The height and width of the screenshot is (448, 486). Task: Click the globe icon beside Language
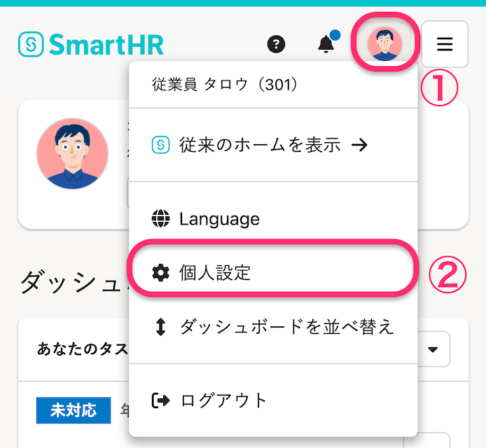tap(160, 219)
